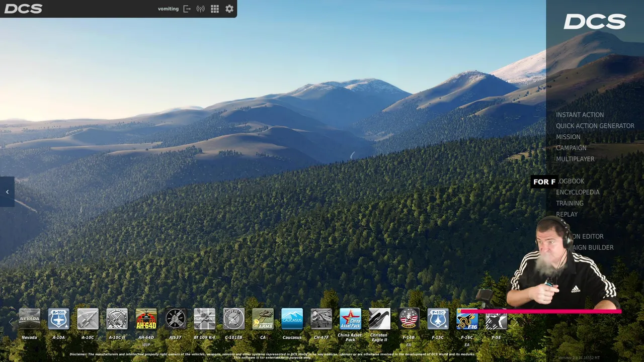The image size is (644, 362).
Task: Select the Caucasus map icon
Action: pos(292,319)
